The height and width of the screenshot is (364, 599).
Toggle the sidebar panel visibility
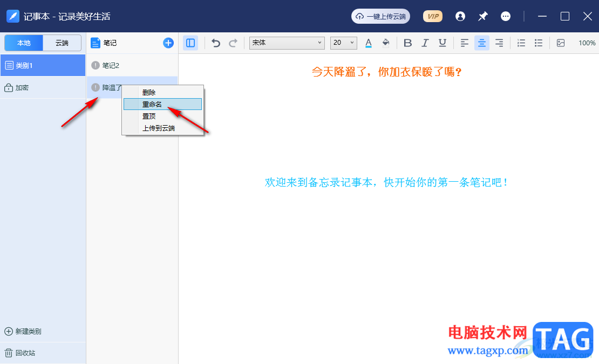click(190, 43)
